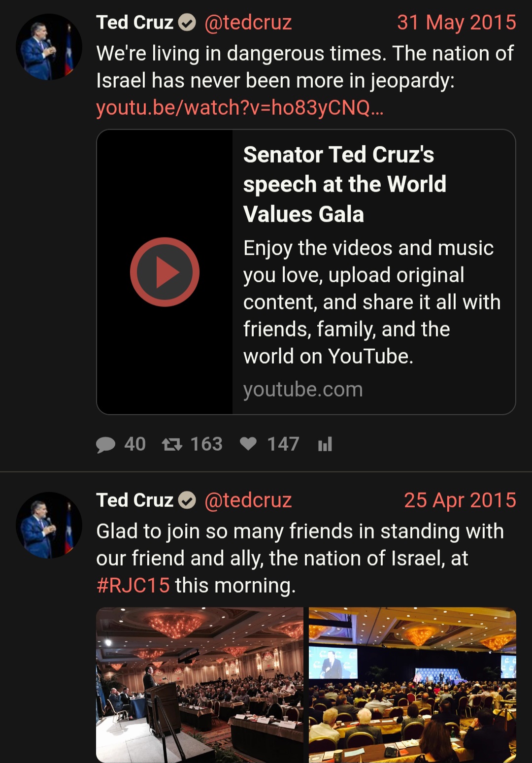Image resolution: width=532 pixels, height=763 pixels.
Task: Open @tedcruz handle in second tweet
Action: click(x=248, y=500)
